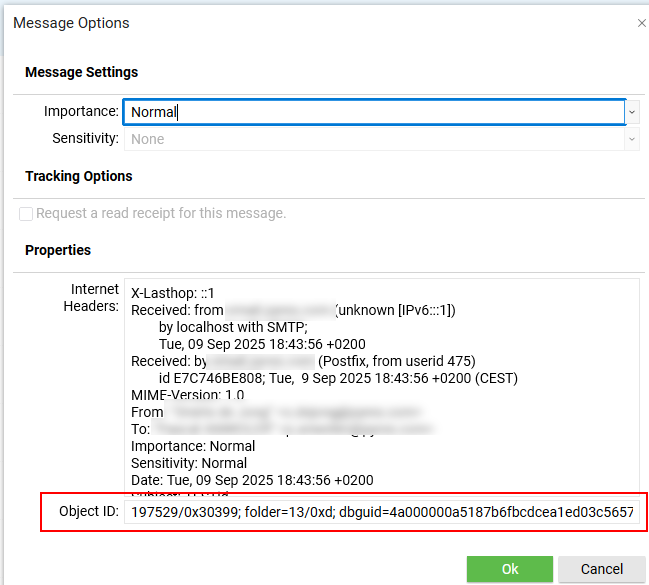Image resolution: width=649 pixels, height=585 pixels.
Task: Click the Postfix 'Received: by' header line
Action: coord(310,361)
